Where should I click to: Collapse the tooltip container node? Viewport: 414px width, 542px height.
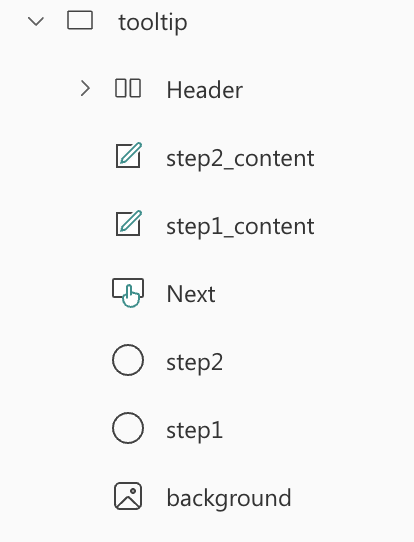pyautogui.click(x=36, y=21)
